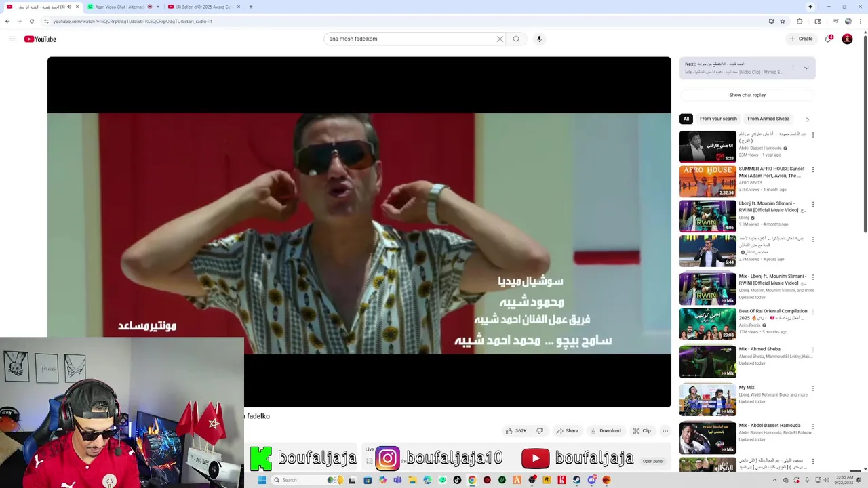
Task: Open the Windows Start menu
Action: [x=262, y=480]
